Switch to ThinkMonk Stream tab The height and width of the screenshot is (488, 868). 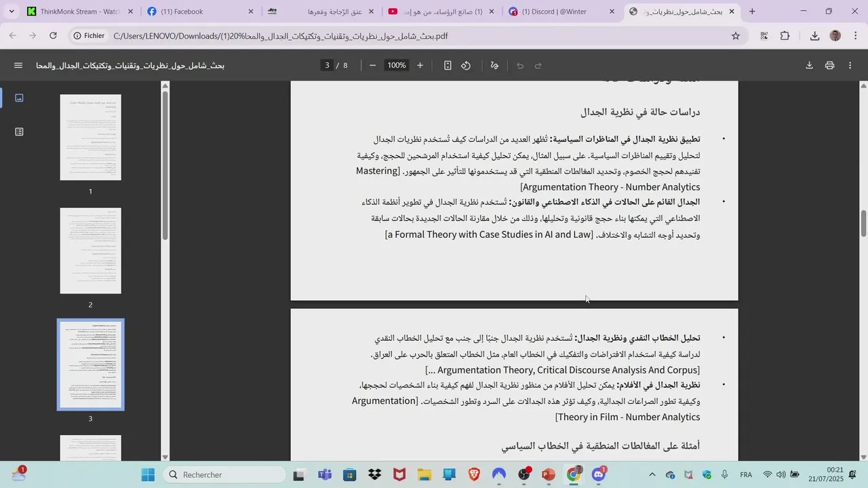pos(80,12)
